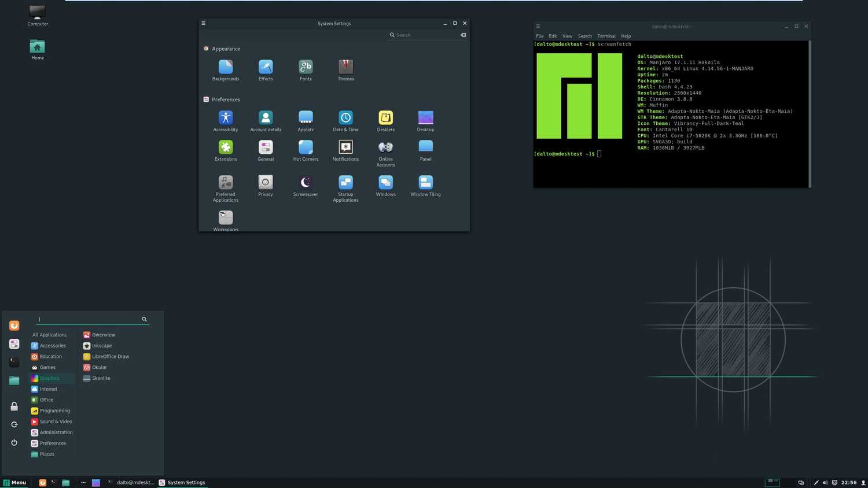This screenshot has height=488, width=868.
Task: Click the shutdown icon in menu sidebar
Action: pos(14,442)
